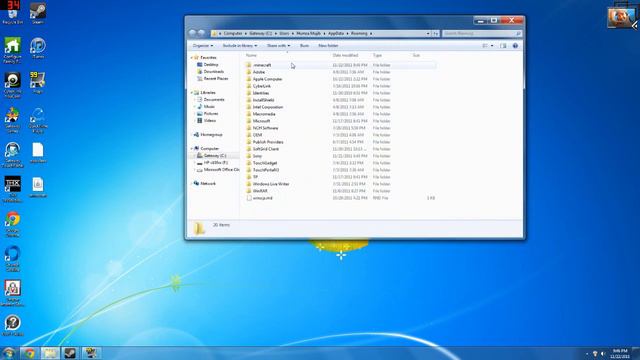Open Steam desktop shortcut

38,13
